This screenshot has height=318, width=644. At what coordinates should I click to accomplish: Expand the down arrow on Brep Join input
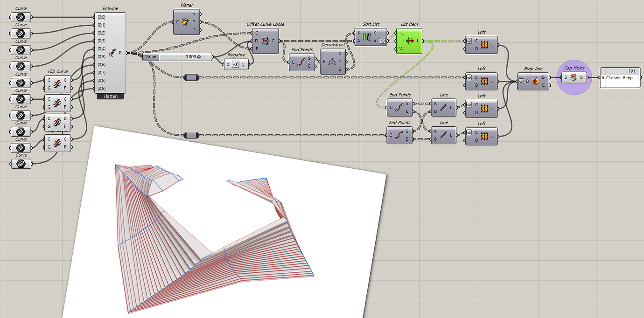(x=522, y=81)
